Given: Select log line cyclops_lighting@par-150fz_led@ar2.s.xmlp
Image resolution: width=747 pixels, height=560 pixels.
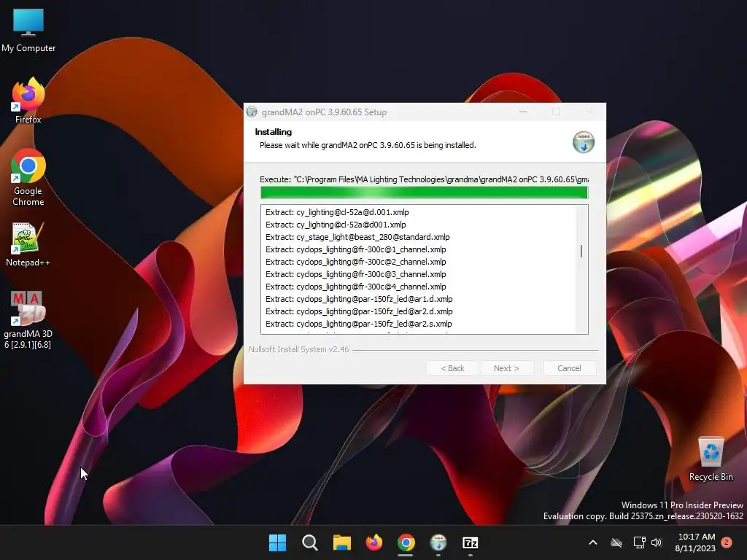Looking at the screenshot, I should [359, 323].
